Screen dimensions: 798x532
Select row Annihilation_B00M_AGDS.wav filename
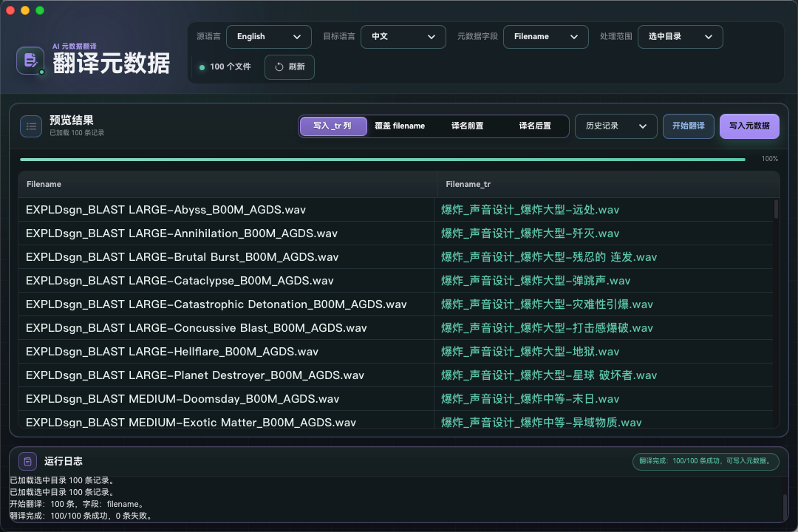tap(182, 233)
